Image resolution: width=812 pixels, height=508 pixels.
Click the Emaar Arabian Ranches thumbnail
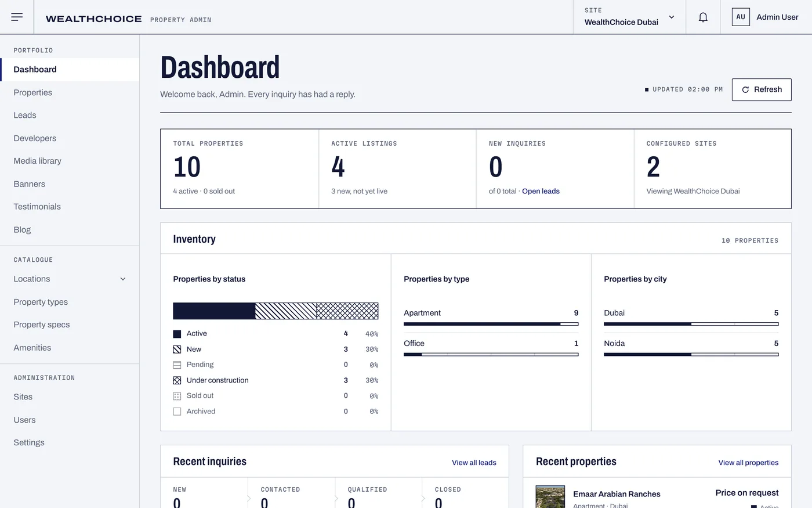pyautogui.click(x=550, y=497)
